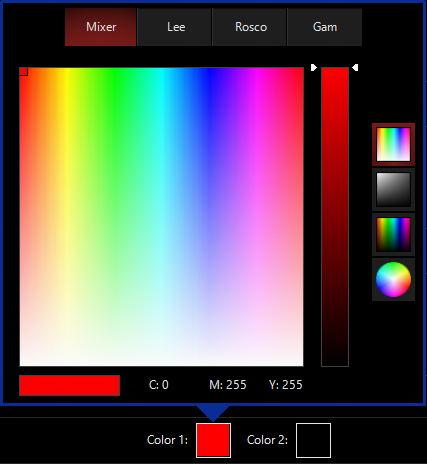Switch to the Mixer tab
Image resolution: width=427 pixels, height=464 pixels.
(101, 27)
